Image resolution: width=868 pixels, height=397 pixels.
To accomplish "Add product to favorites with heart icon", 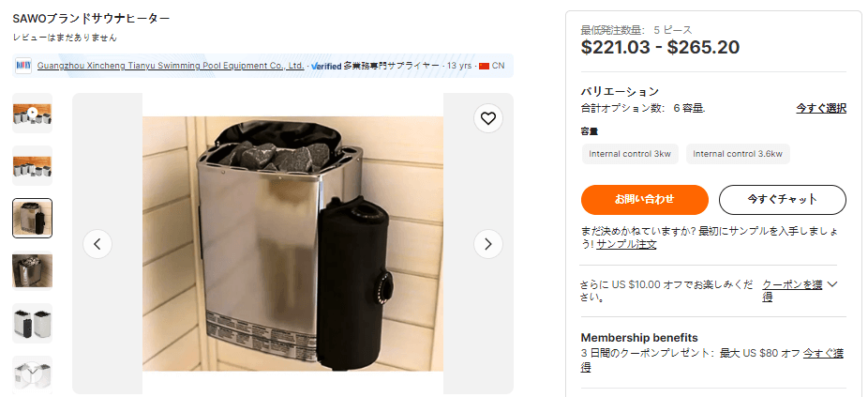I will tap(487, 118).
